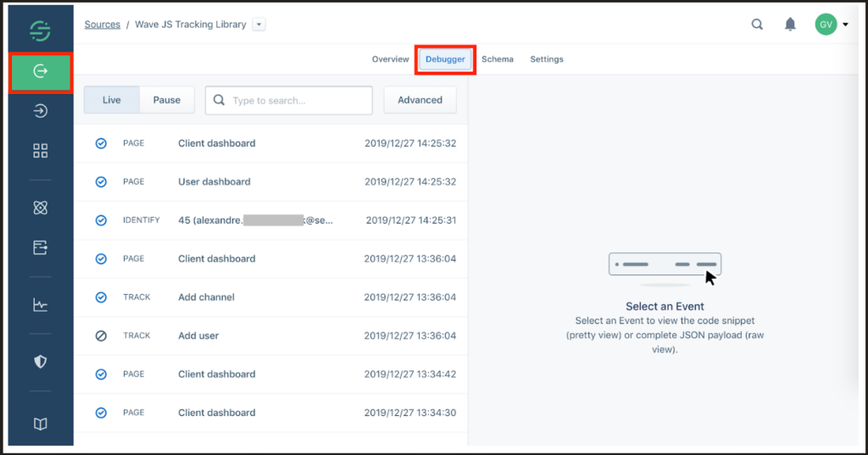Click the event search input field
Image resolution: width=868 pixels, height=455 pixels.
click(x=297, y=100)
